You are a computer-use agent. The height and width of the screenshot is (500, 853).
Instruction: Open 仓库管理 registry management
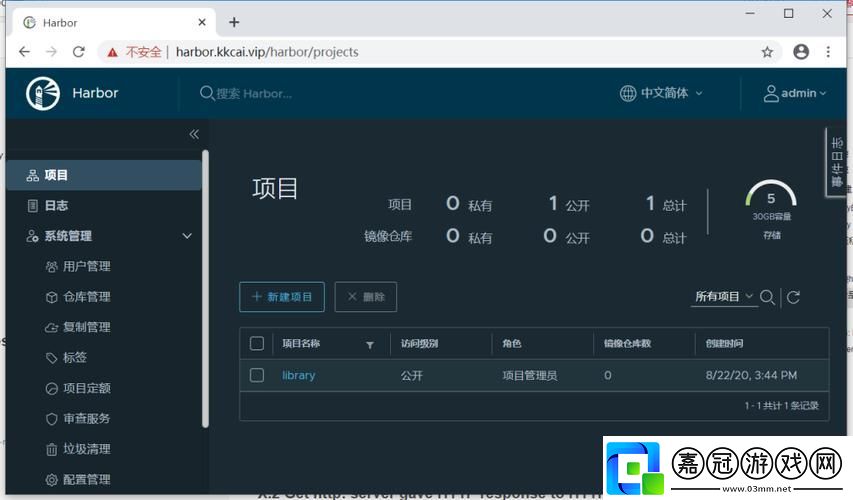coord(86,297)
